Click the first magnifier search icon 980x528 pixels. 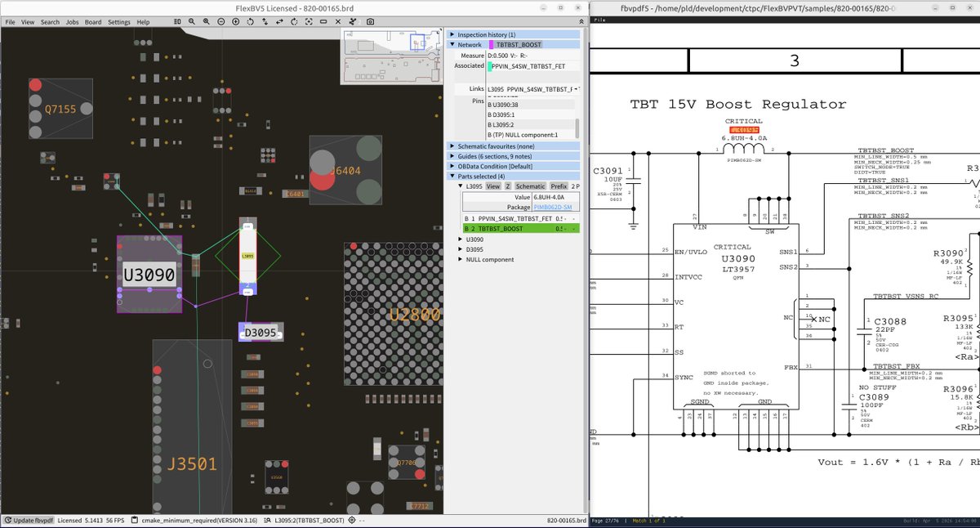tap(191, 22)
